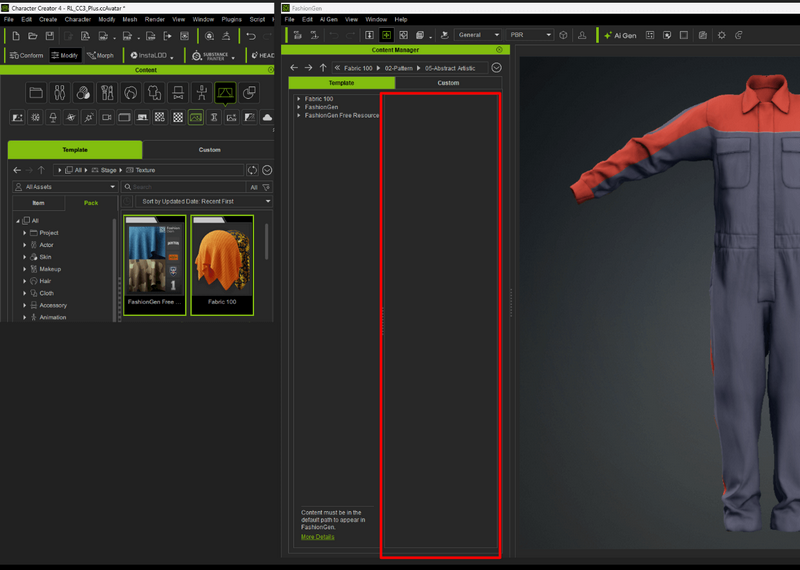Toggle the highlighted green-framed view icon in FashionGen
This screenshot has height=570, width=800.
click(x=386, y=35)
